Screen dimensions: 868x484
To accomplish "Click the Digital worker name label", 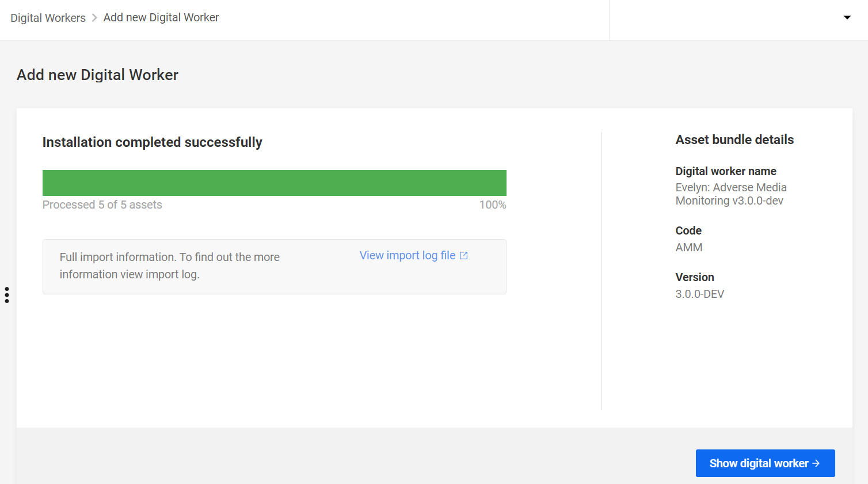I will pyautogui.click(x=726, y=171).
